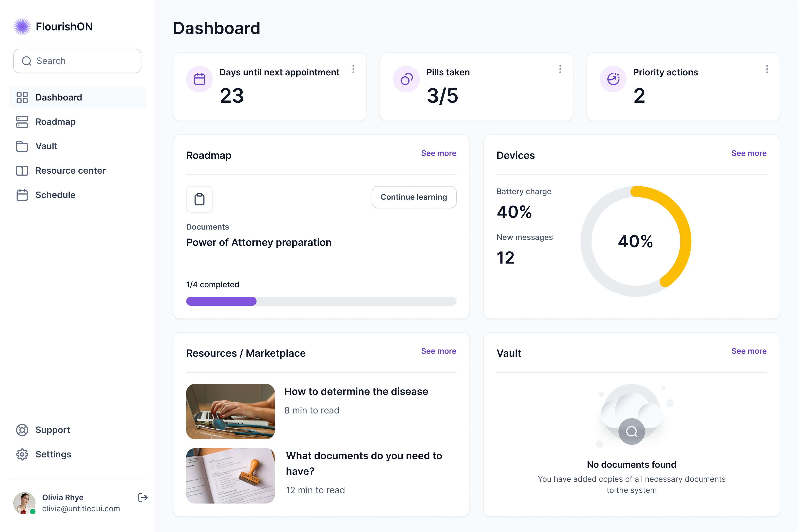Click the pills icon on Pills taken card
Viewport: 798px width, 532px height.
click(406, 79)
